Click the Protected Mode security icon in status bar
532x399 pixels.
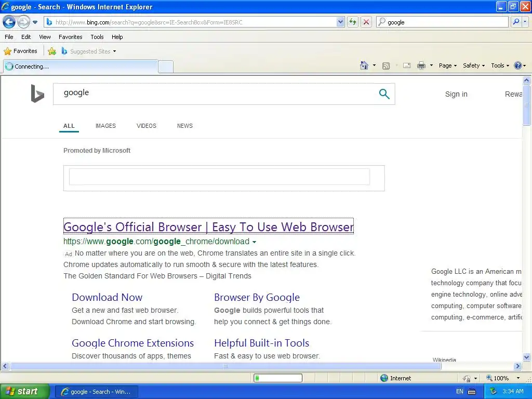click(467, 378)
